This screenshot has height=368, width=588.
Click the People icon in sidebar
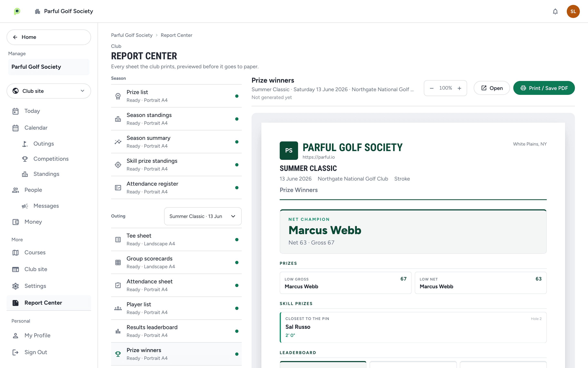pyautogui.click(x=16, y=190)
